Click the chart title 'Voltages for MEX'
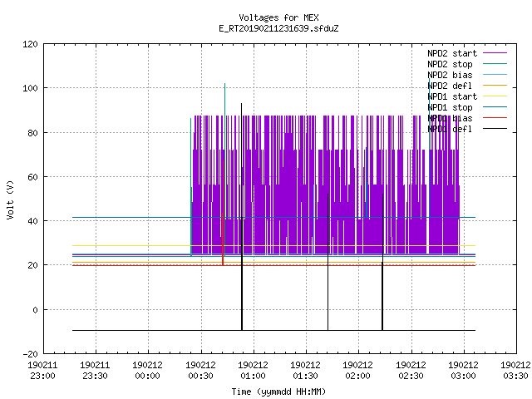Image resolution: width=532 pixels, height=399 pixels. [x=278, y=17]
